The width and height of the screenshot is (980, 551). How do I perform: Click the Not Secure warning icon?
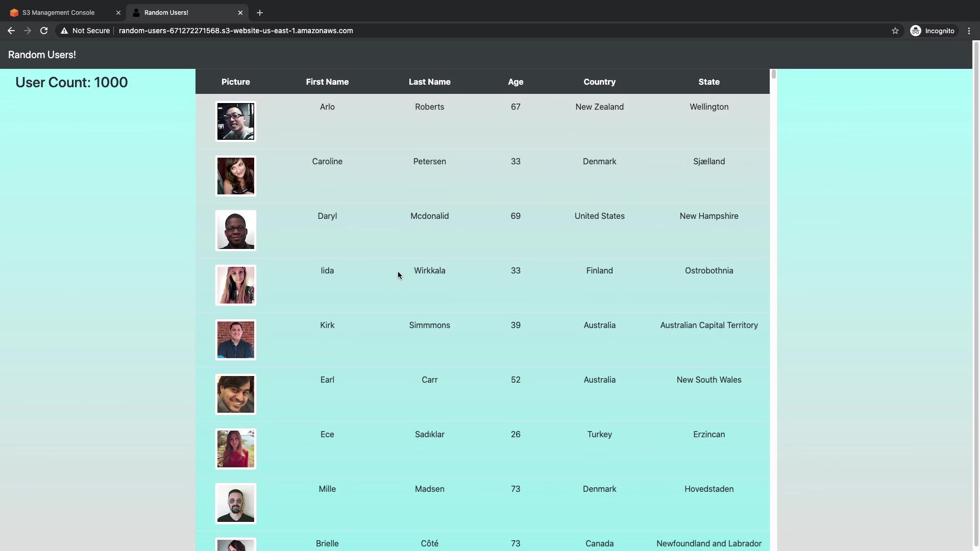tap(64, 31)
